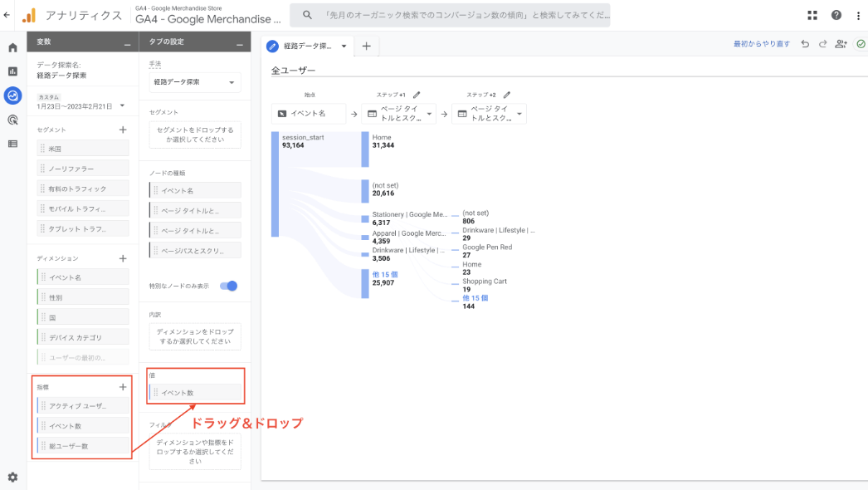Open the Configure table icon in sidebar
The width and height of the screenshot is (868, 490).
[12, 145]
